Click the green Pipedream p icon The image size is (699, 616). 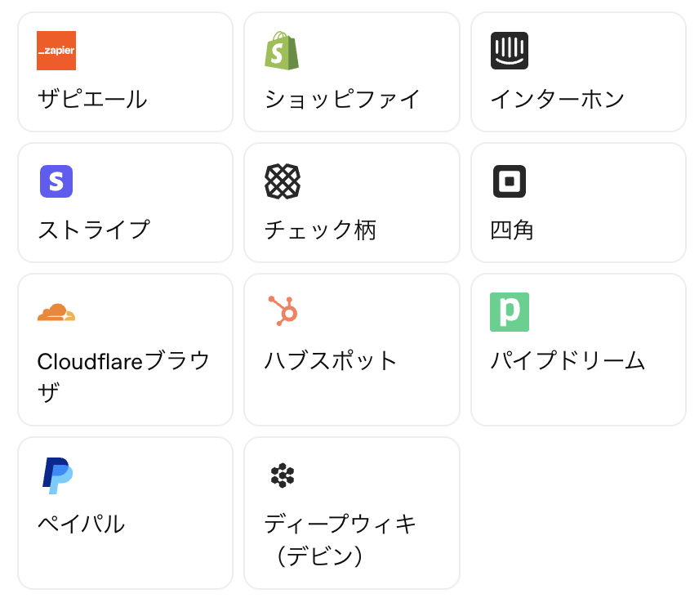click(510, 312)
